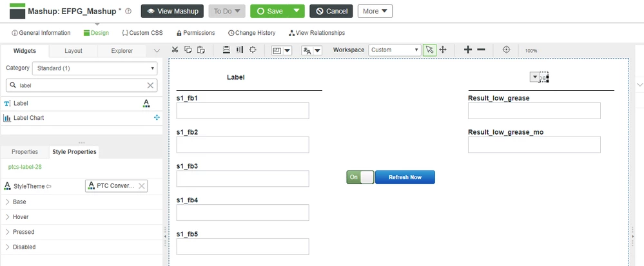This screenshot has width=644, height=266.
Task: Click the center-widget crosshair square icon
Action: tap(253, 50)
